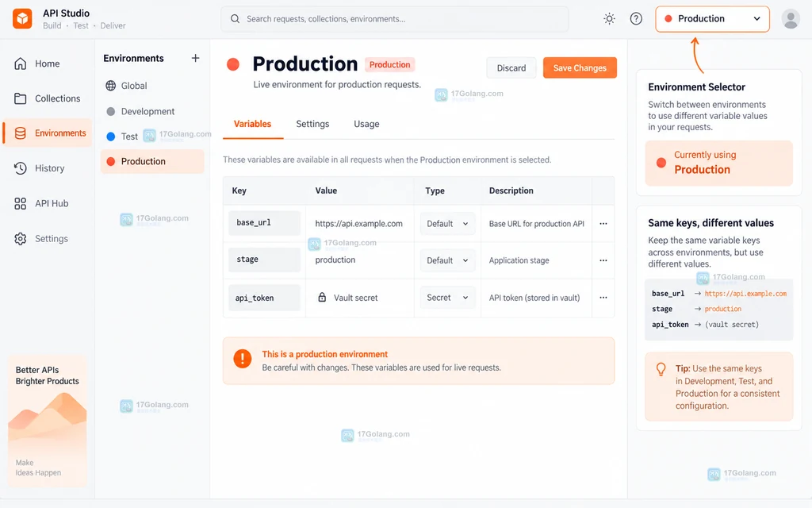This screenshot has width=812, height=508.
Task: Click the production value in stage row
Action: pyautogui.click(x=335, y=260)
